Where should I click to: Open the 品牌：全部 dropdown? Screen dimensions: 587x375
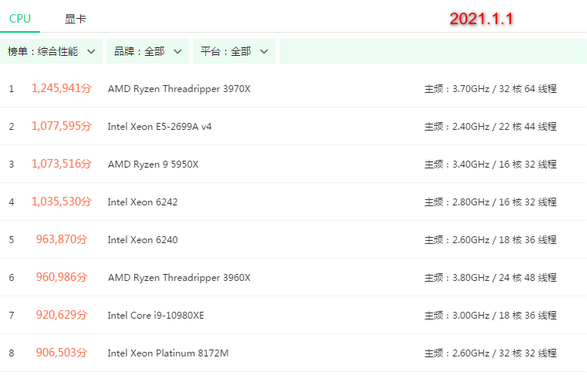pyautogui.click(x=147, y=51)
